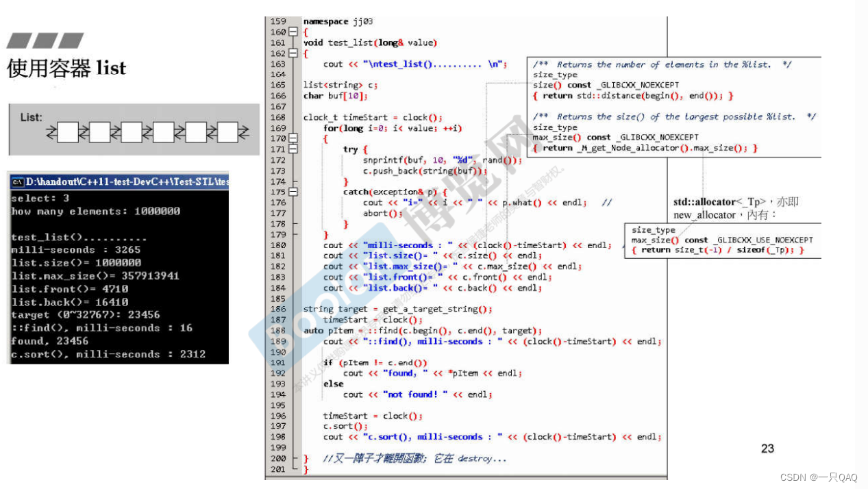Click 'return size_t(-1) / sizeof(_Tp);' in the callout

click(717, 250)
